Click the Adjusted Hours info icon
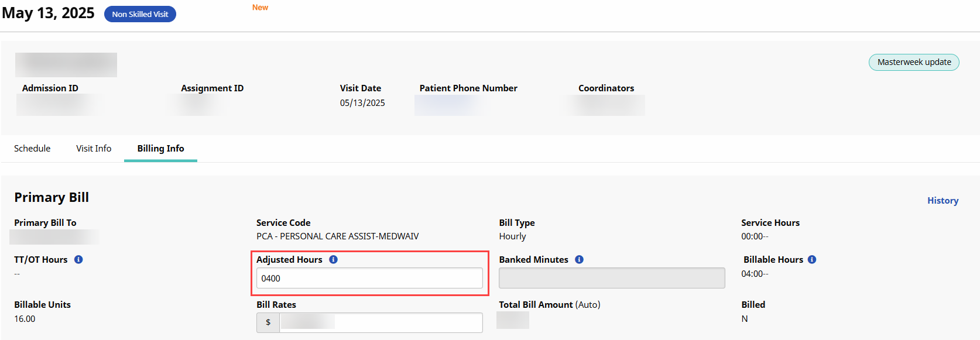Viewport: 980px width, 340px height. click(x=333, y=259)
